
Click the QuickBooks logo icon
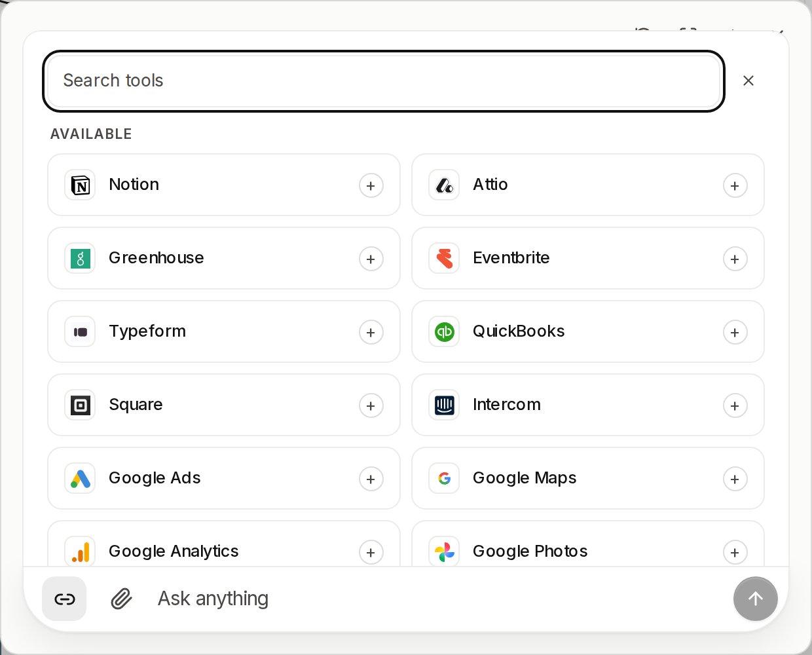(x=445, y=332)
